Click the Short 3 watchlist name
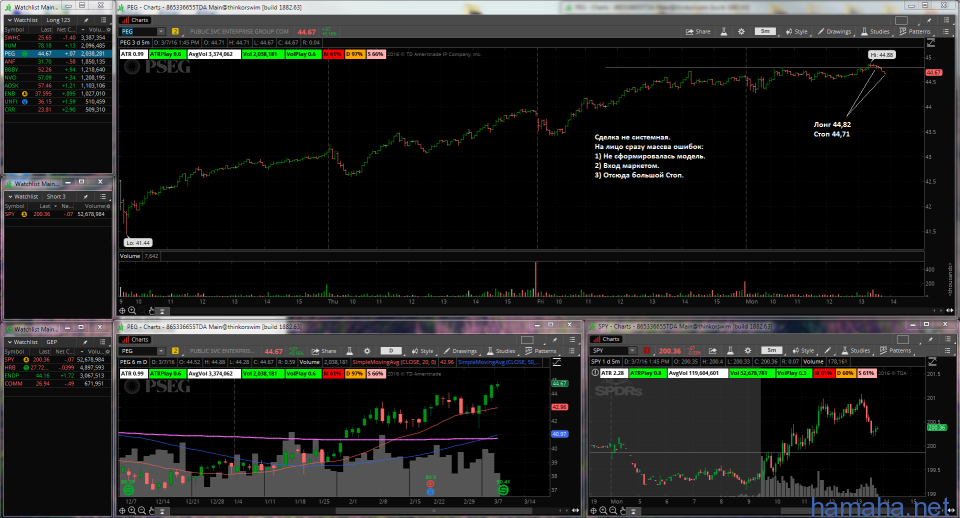 (x=56, y=197)
